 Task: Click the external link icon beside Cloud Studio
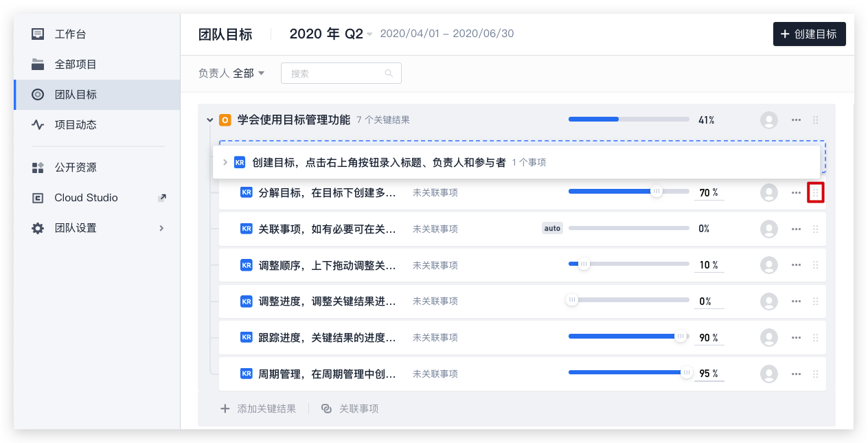[162, 198]
